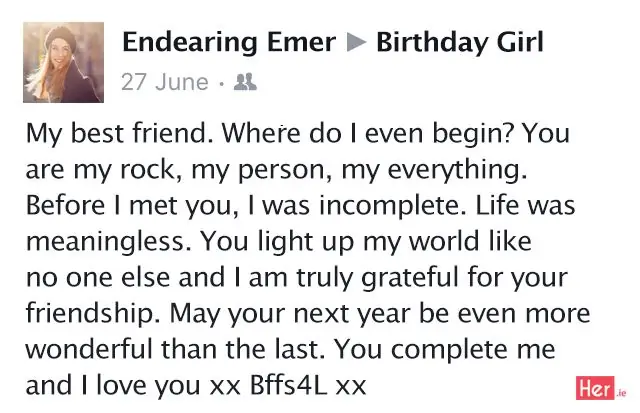640x413 pixels.
Task: Click the arrow between the names
Action: (x=356, y=42)
